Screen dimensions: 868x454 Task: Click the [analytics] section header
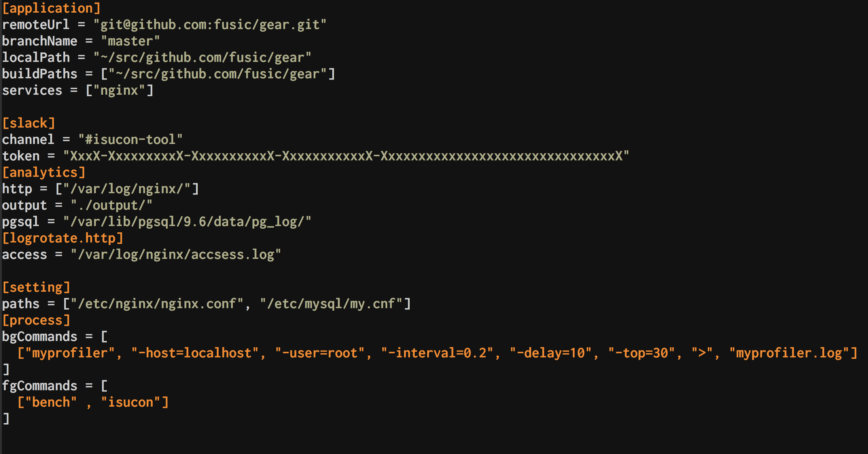(x=44, y=172)
